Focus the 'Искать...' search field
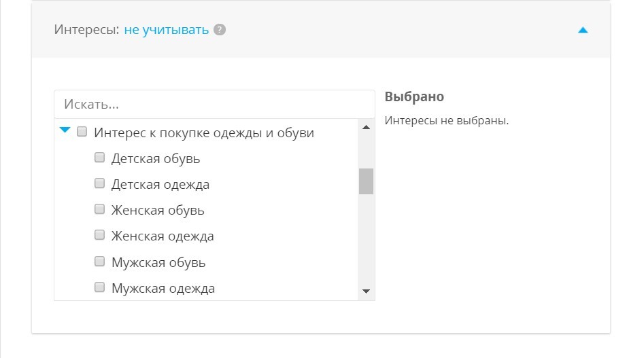 click(x=214, y=105)
